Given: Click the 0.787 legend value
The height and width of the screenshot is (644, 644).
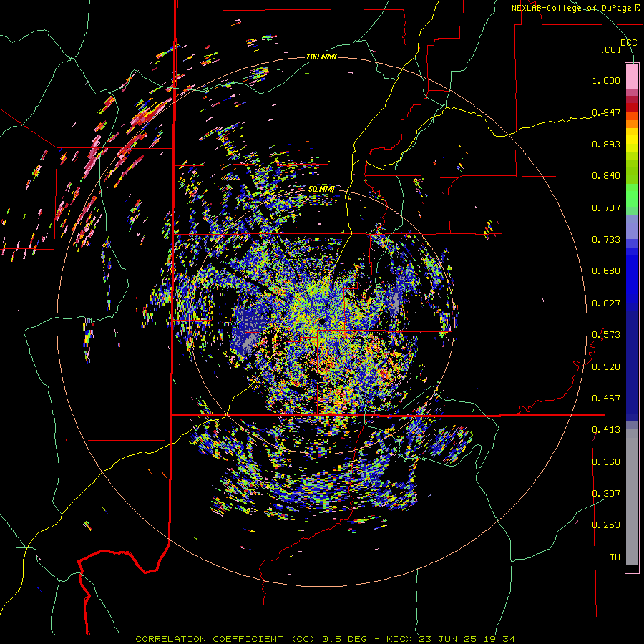Looking at the screenshot, I should coord(606,208).
